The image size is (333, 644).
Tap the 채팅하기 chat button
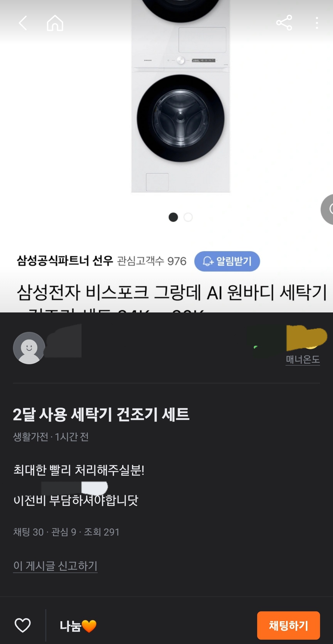tap(288, 625)
